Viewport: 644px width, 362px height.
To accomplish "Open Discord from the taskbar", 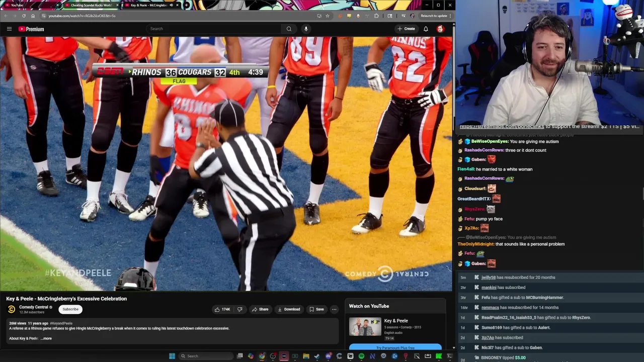I will coord(328,356).
